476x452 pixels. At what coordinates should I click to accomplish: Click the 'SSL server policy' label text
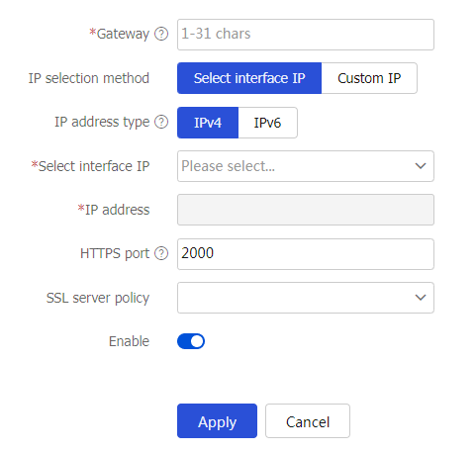tap(98, 298)
